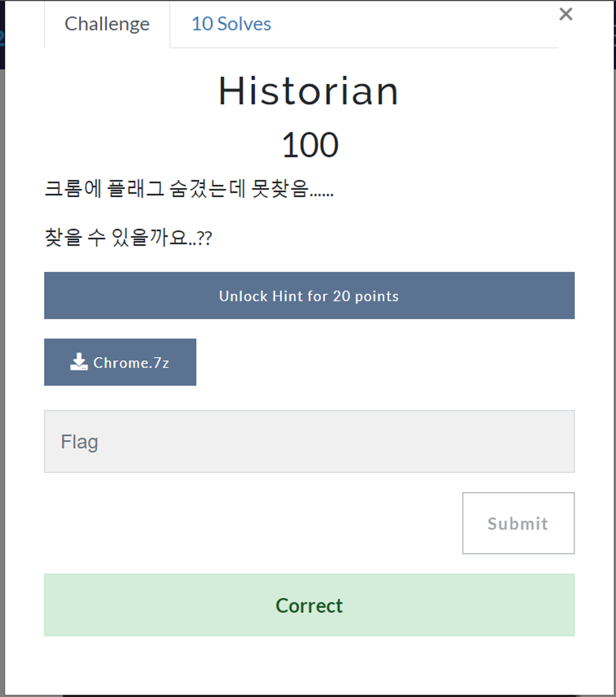Close the challenge dialog with the X
616x697 pixels.
(x=566, y=14)
